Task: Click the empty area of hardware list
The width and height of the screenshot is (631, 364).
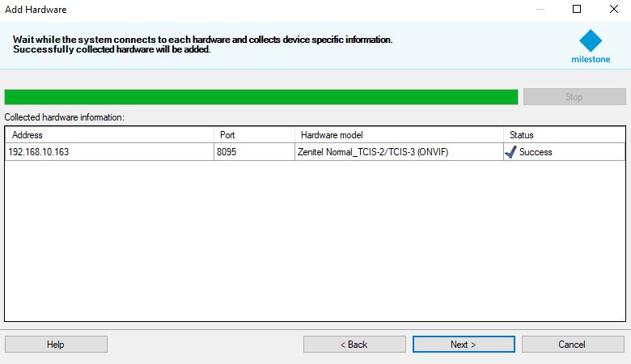Action: click(315, 243)
